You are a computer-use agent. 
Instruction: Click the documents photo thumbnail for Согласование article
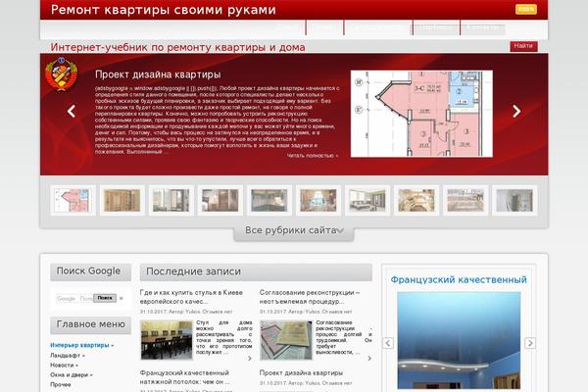[x=286, y=340]
